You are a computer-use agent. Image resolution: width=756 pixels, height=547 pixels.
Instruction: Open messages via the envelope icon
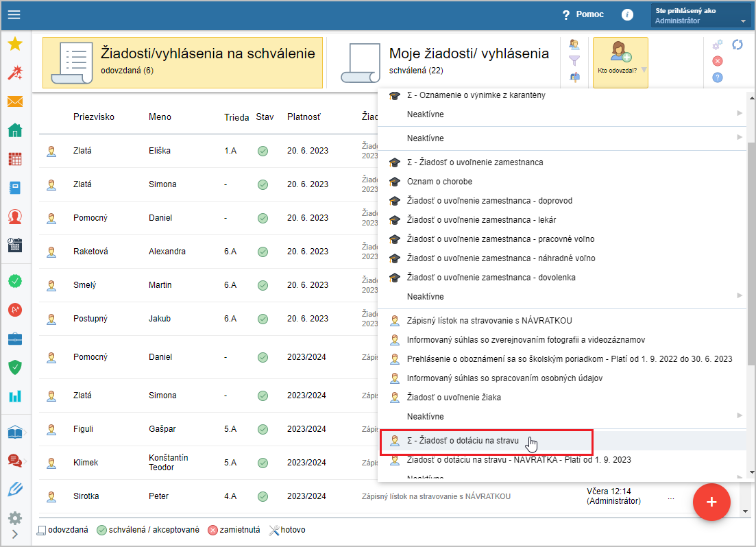15,101
